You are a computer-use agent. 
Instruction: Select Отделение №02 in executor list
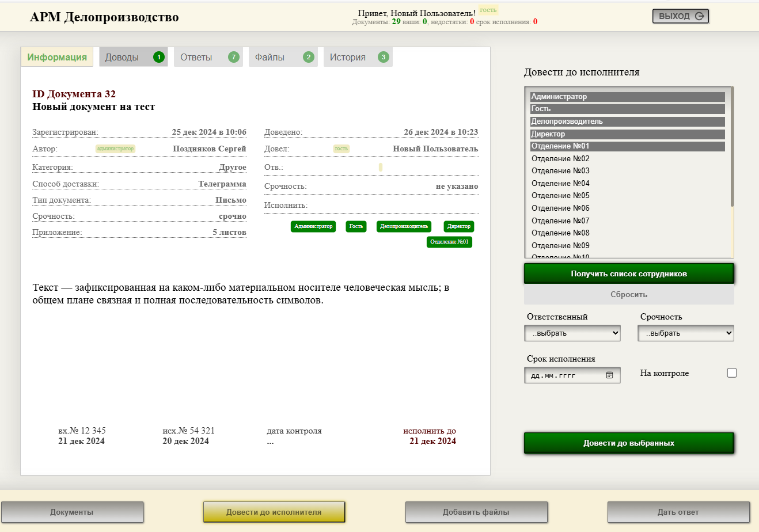[627, 159]
